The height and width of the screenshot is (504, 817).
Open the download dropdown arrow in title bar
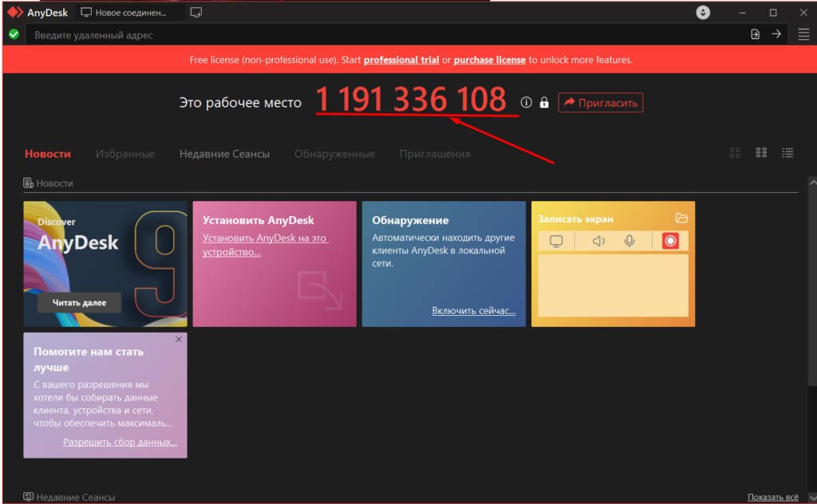[x=702, y=13]
